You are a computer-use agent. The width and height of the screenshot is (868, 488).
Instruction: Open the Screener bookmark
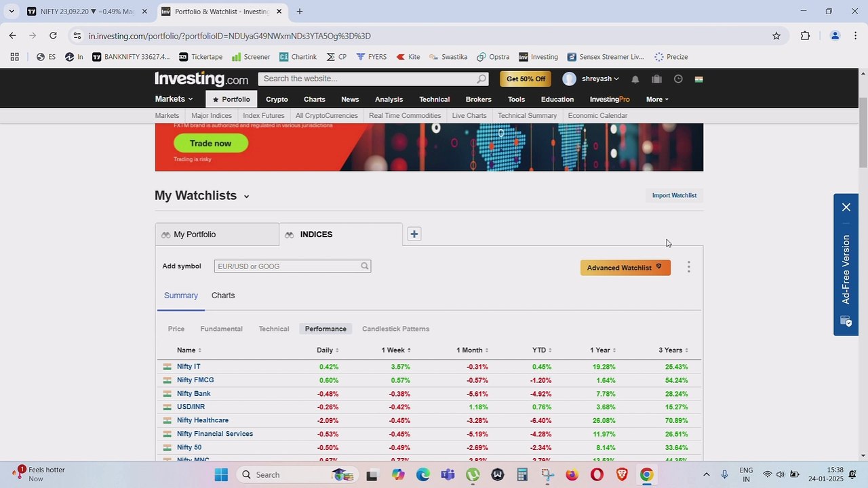[250, 57]
